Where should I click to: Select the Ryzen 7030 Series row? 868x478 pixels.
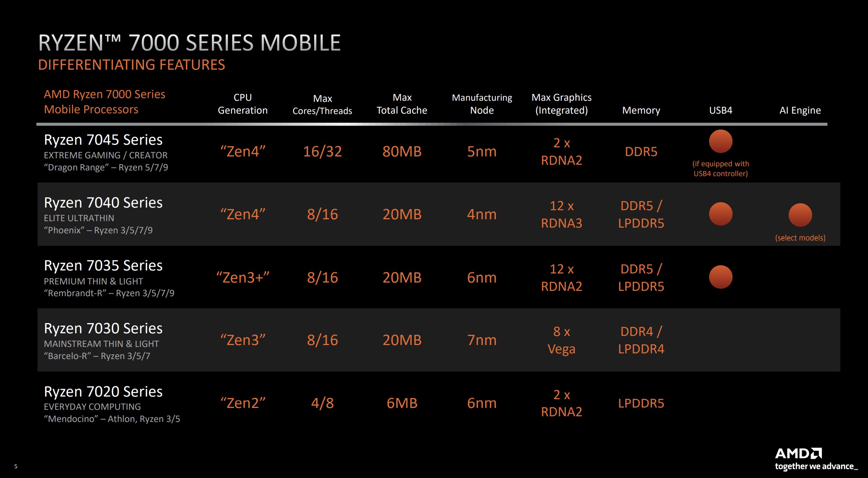coord(434,341)
